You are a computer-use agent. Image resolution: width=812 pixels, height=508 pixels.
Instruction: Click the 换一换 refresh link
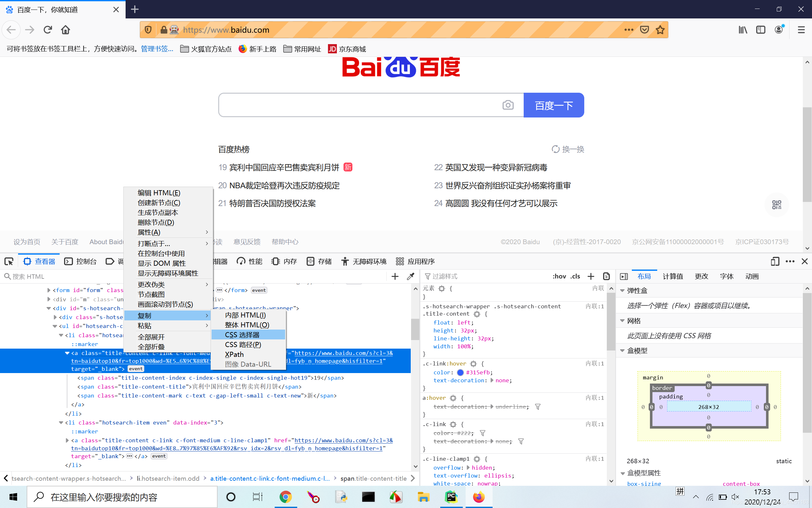tap(568, 149)
